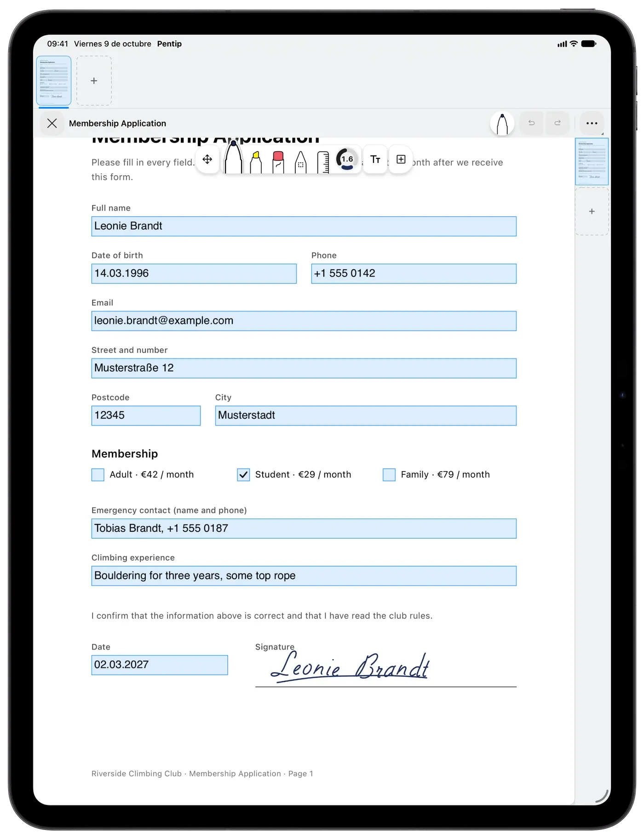Check the Family €79 / month box

389,475
